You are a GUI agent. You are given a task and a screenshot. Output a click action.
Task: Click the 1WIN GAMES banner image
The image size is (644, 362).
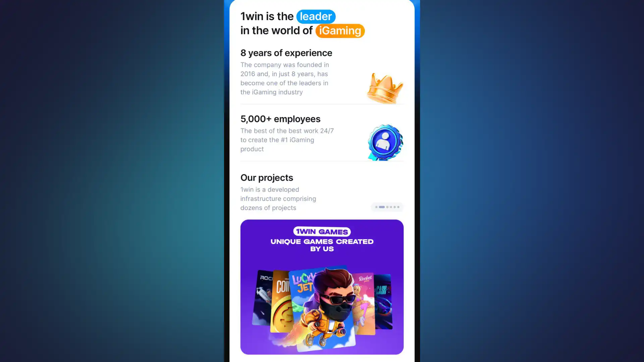click(x=322, y=287)
